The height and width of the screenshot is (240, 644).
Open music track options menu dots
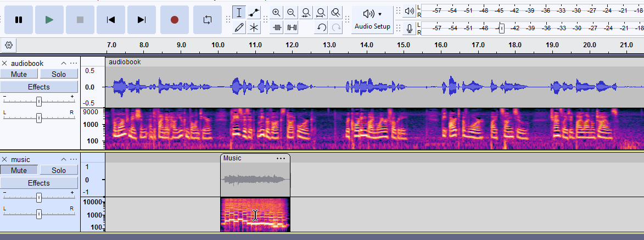(74, 159)
